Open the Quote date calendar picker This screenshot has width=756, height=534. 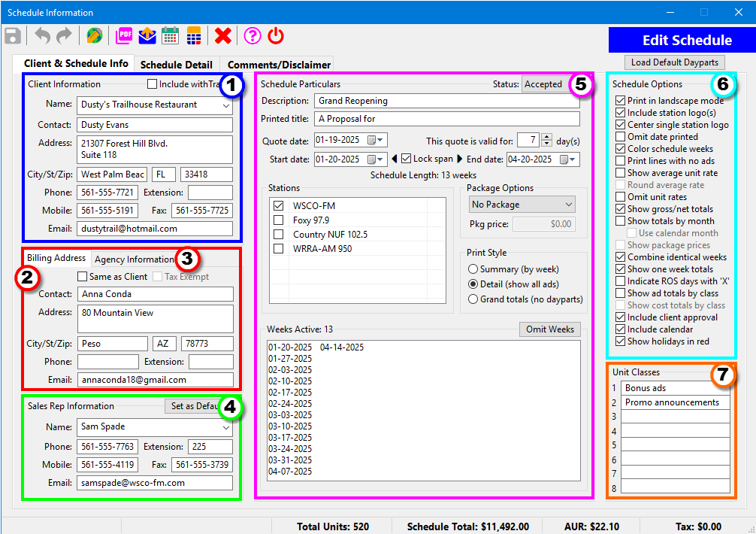(x=375, y=140)
